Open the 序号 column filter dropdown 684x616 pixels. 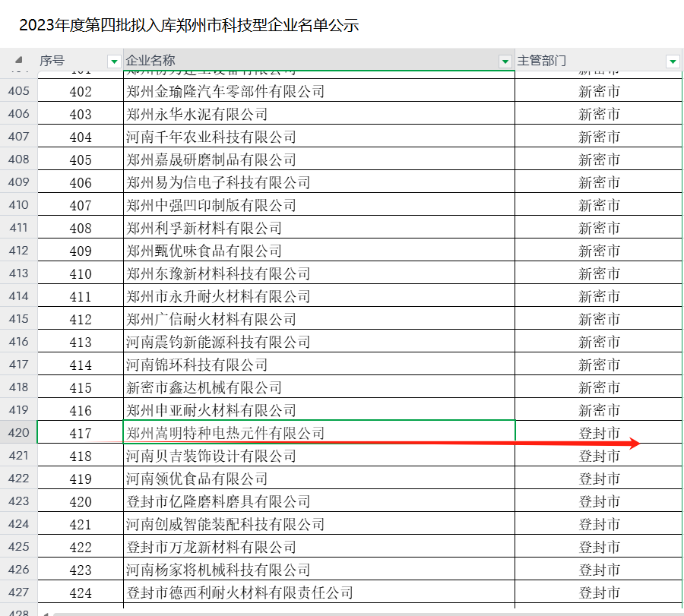tap(114, 61)
